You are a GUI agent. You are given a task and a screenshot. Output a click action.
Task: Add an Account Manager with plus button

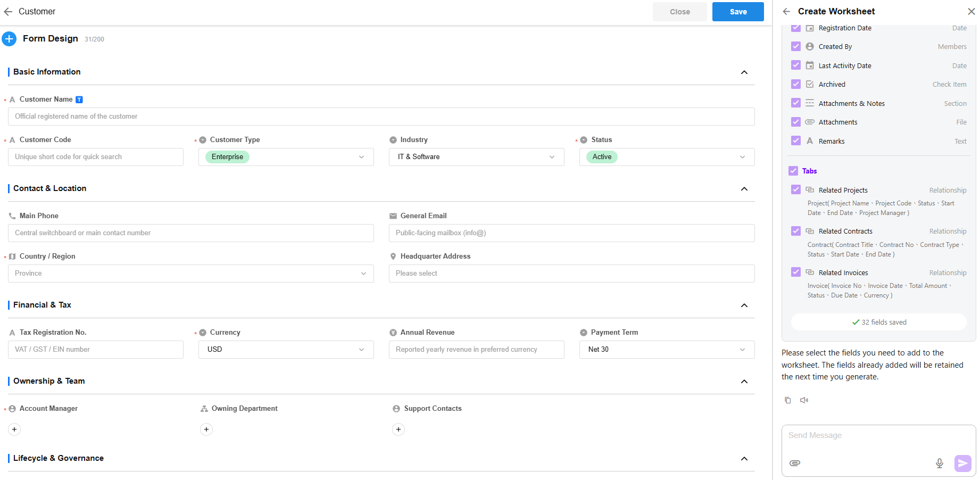(14, 429)
